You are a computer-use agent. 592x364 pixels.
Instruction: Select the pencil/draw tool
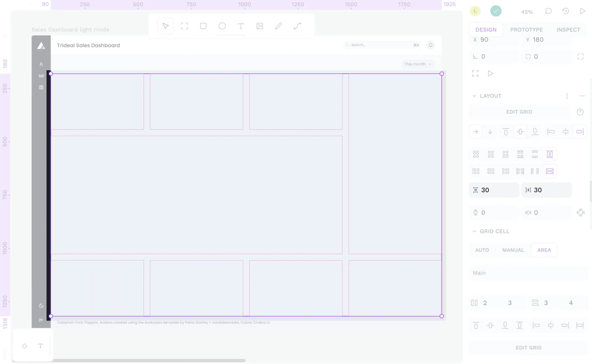point(279,26)
